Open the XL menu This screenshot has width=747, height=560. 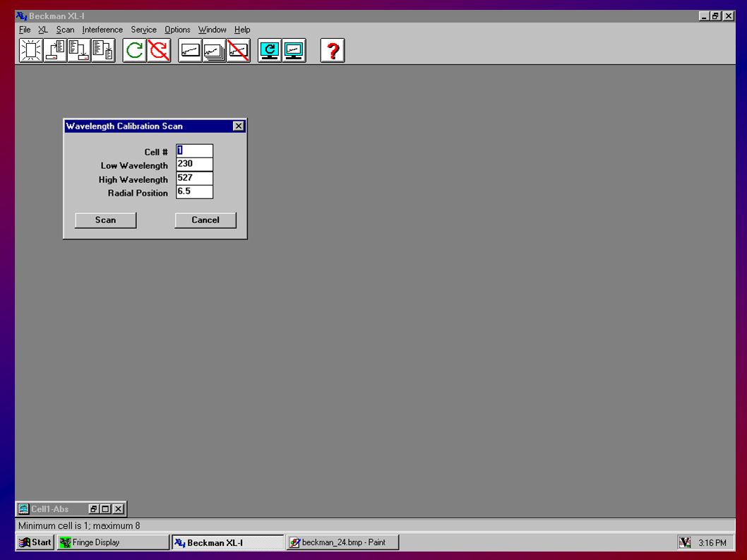[x=43, y=30]
